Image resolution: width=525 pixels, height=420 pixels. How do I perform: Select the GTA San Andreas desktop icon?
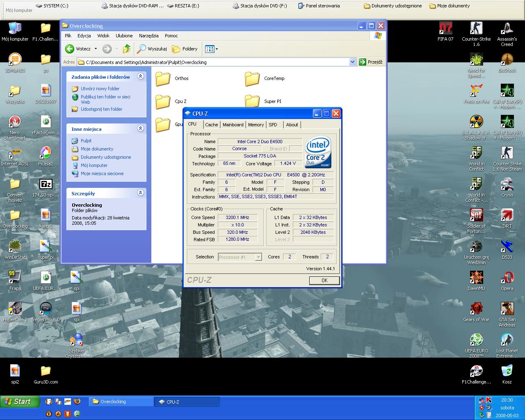coord(507,315)
